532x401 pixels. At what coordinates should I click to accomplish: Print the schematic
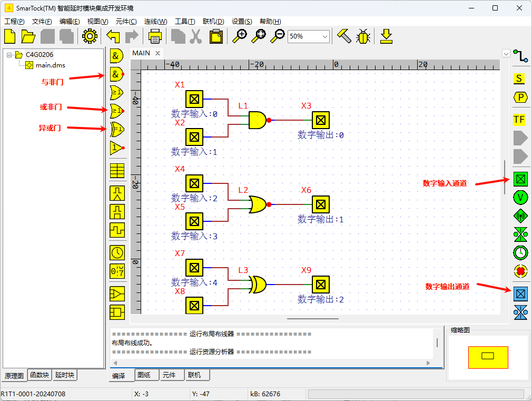click(155, 36)
